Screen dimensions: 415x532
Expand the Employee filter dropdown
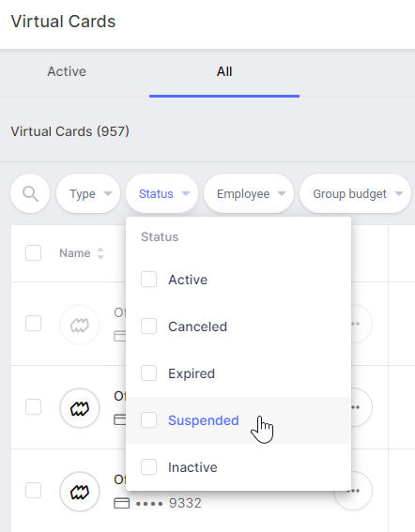pyautogui.click(x=249, y=193)
